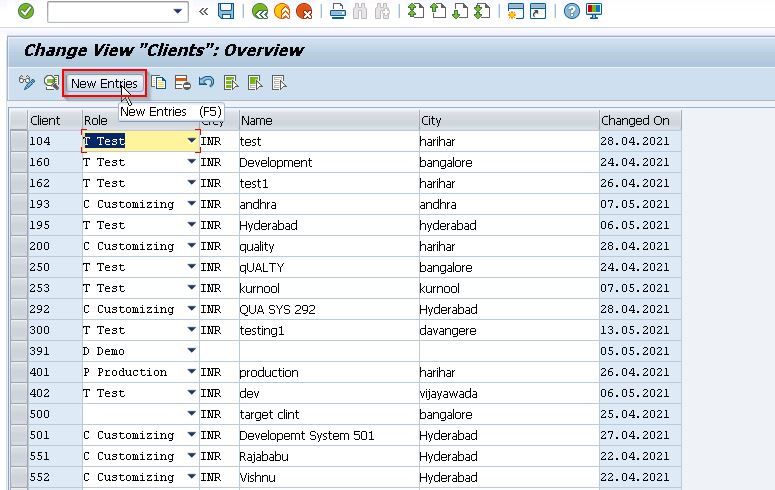Click the Copy As icon
Screen dimensions: 775x490
pyautogui.click(x=158, y=83)
